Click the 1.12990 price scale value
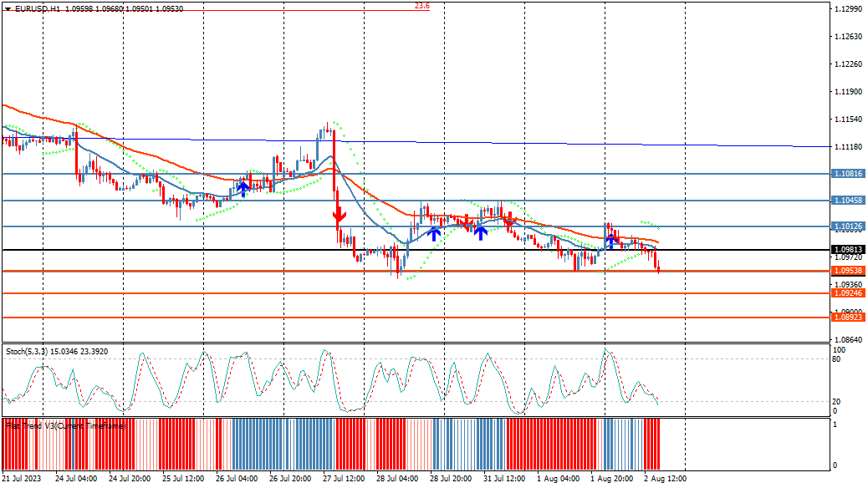This screenshot has height=488, width=868. [849, 9]
